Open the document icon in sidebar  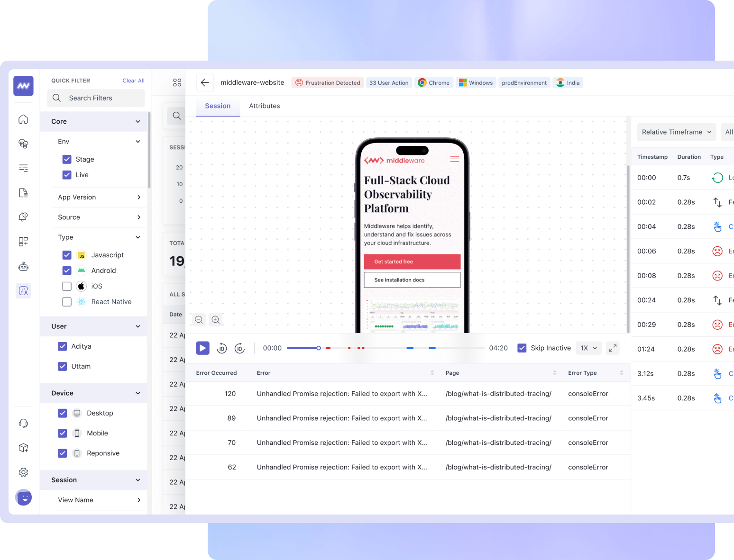(23, 193)
